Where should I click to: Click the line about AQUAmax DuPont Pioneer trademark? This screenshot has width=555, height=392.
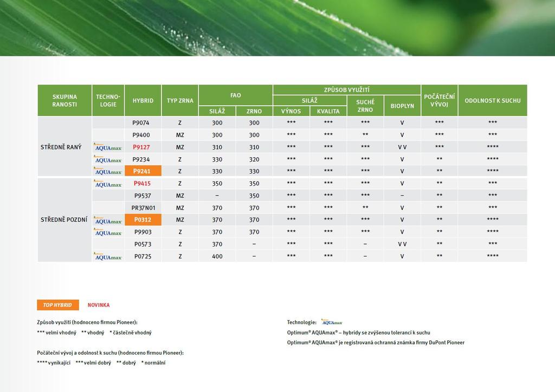376,343
